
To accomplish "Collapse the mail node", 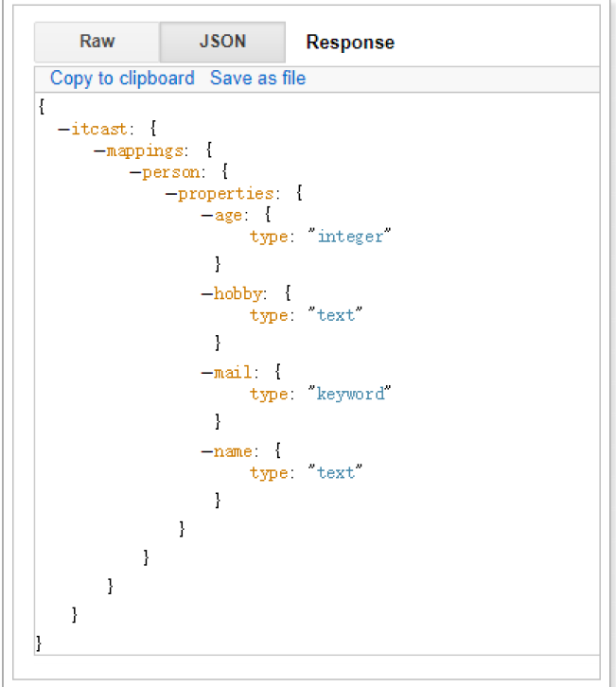I will (207, 373).
